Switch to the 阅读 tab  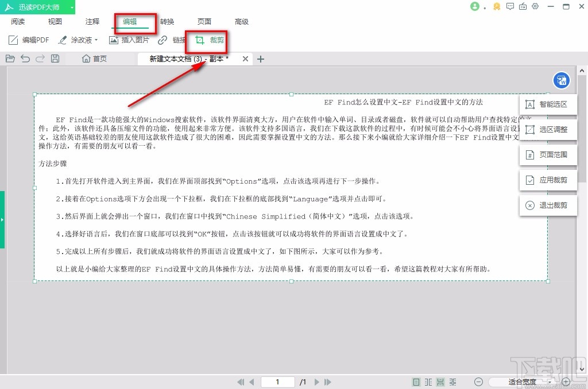point(18,22)
